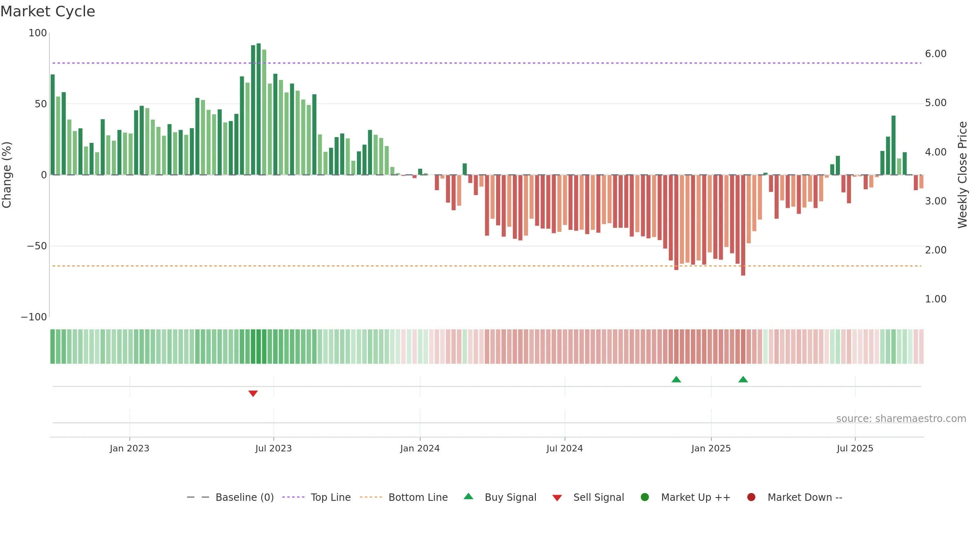This screenshot has height=551, width=980.
Task: Click the 6.00 right axis tick label
Action: [x=936, y=54]
